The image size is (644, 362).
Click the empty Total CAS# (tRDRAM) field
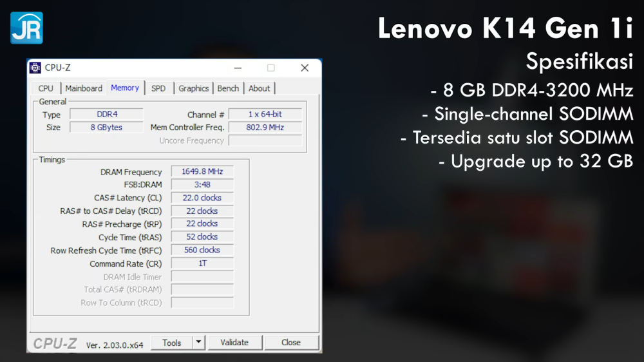pyautogui.click(x=202, y=290)
